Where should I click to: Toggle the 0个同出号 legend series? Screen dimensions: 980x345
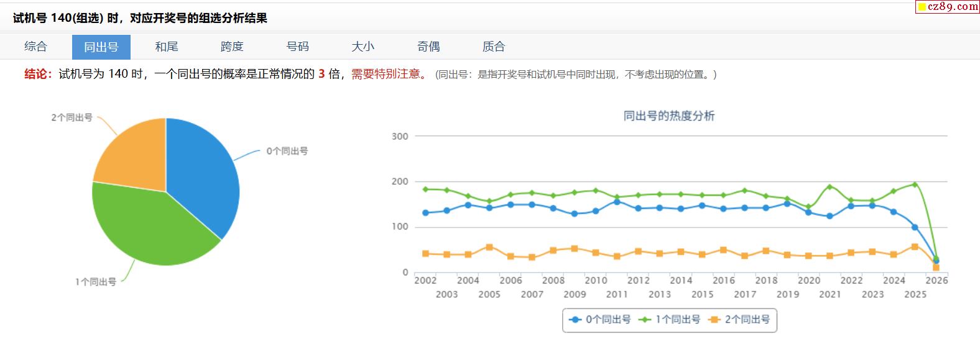[601, 320]
